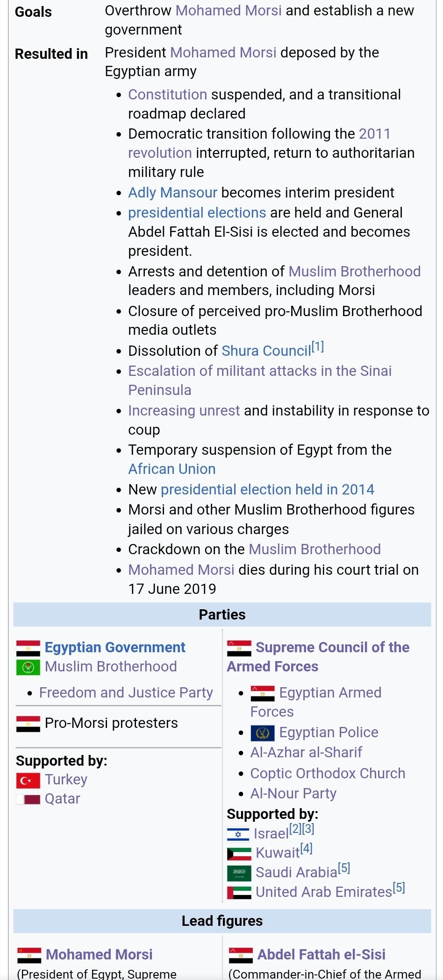Click citation reference [4] next to Kuwait

pyautogui.click(x=306, y=848)
